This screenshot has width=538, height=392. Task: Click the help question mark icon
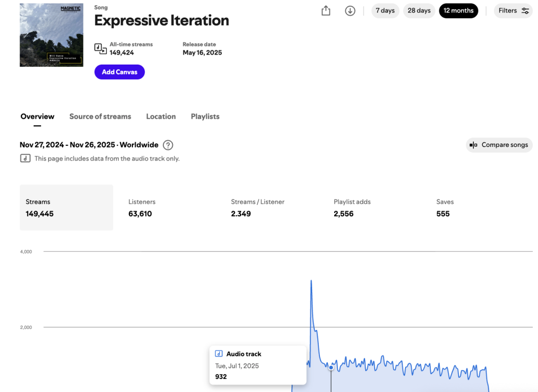[168, 145]
